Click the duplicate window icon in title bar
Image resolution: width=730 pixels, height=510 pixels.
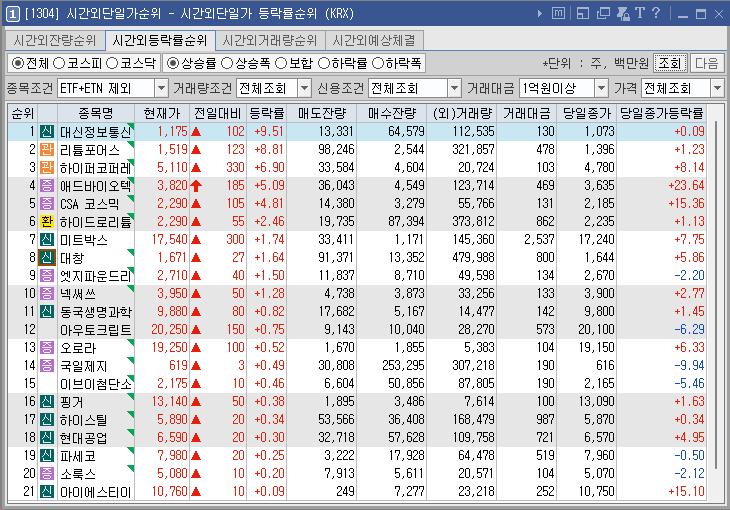tap(603, 13)
